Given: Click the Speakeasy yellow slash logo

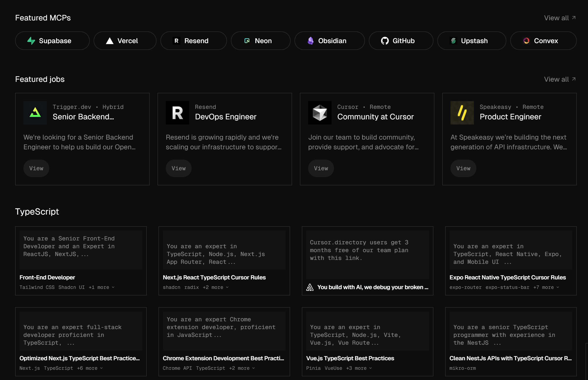Looking at the screenshot, I should (x=462, y=113).
